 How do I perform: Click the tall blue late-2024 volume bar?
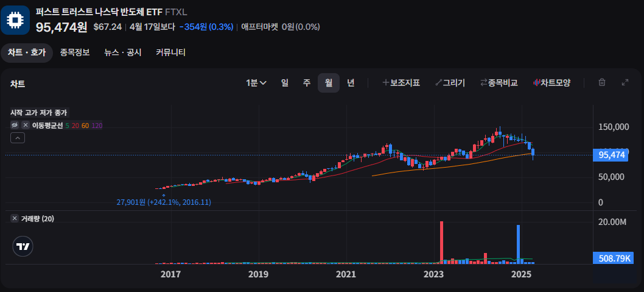click(519, 244)
